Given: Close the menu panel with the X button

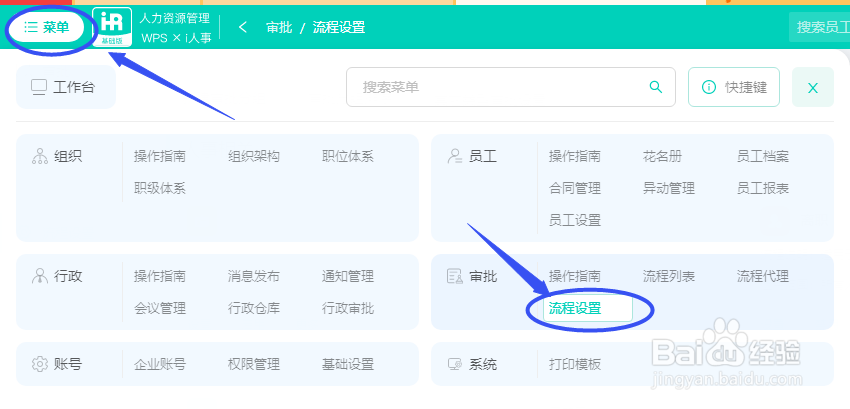Looking at the screenshot, I should coord(813,88).
